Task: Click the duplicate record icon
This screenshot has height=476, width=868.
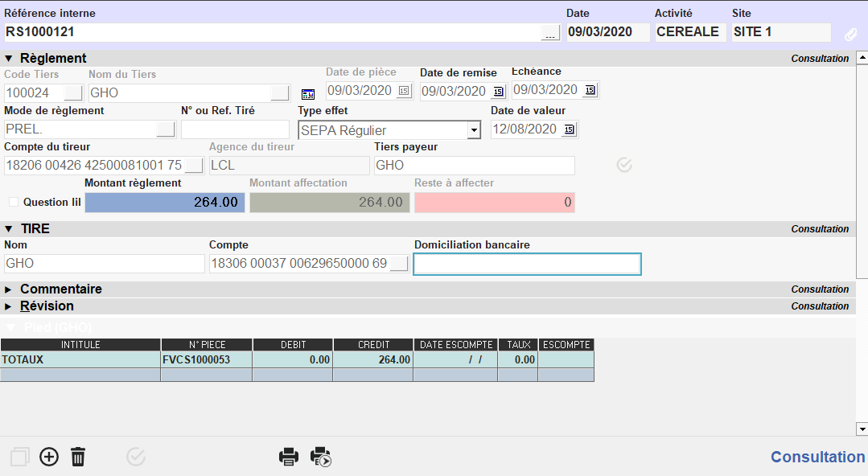Action: tap(19, 457)
